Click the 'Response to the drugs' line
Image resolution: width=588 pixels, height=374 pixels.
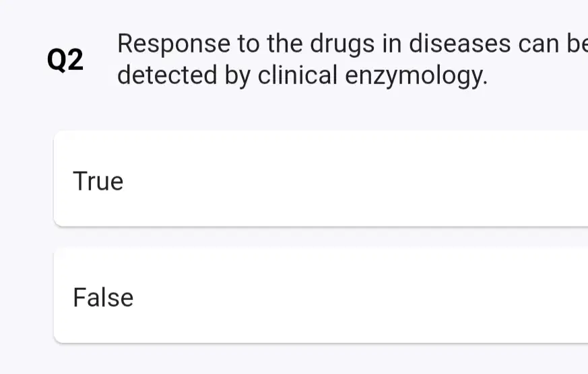(352, 44)
